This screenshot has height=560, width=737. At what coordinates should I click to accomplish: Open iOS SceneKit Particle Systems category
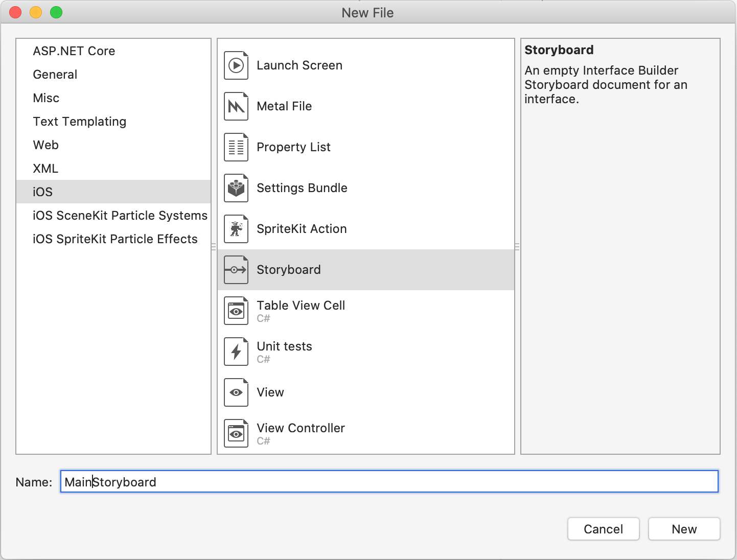click(120, 215)
